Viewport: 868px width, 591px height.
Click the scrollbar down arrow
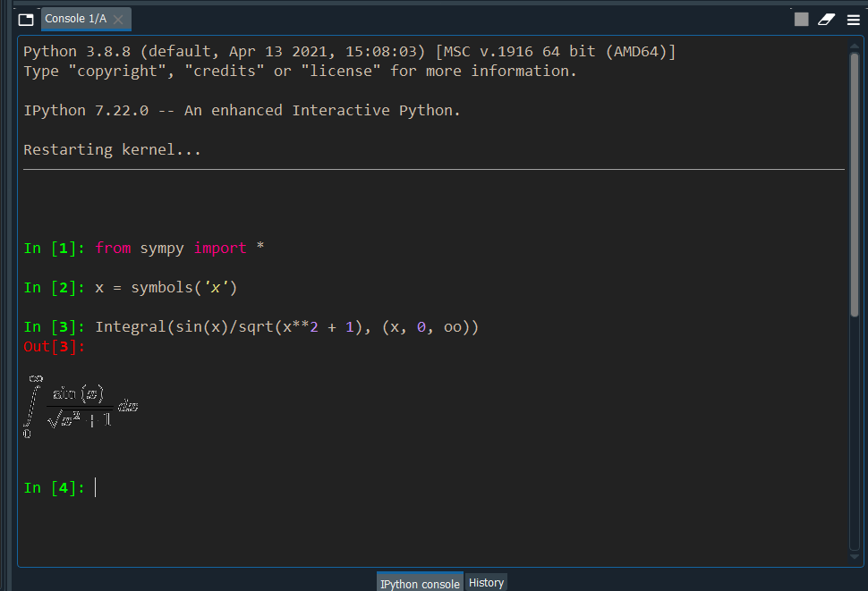[x=855, y=557]
